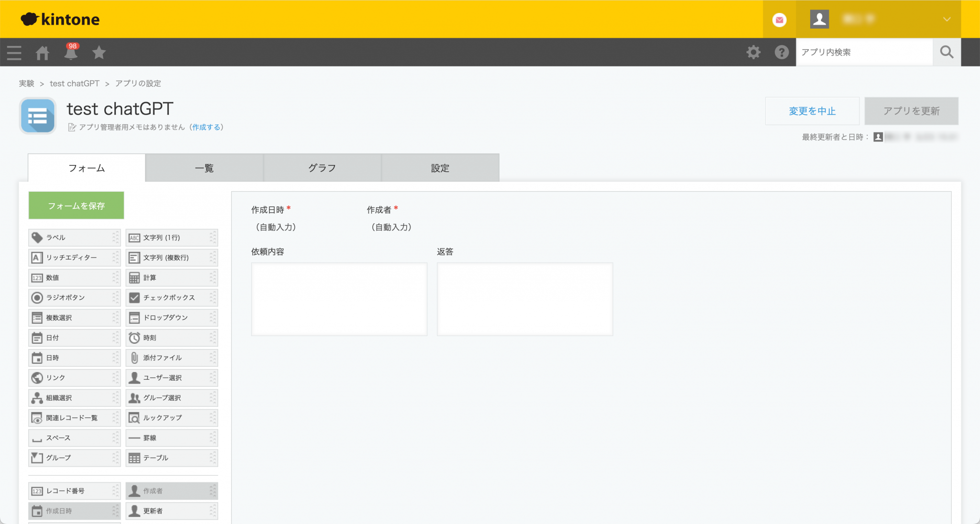Open the hamburger navigation menu
The image size is (980, 524).
(14, 53)
